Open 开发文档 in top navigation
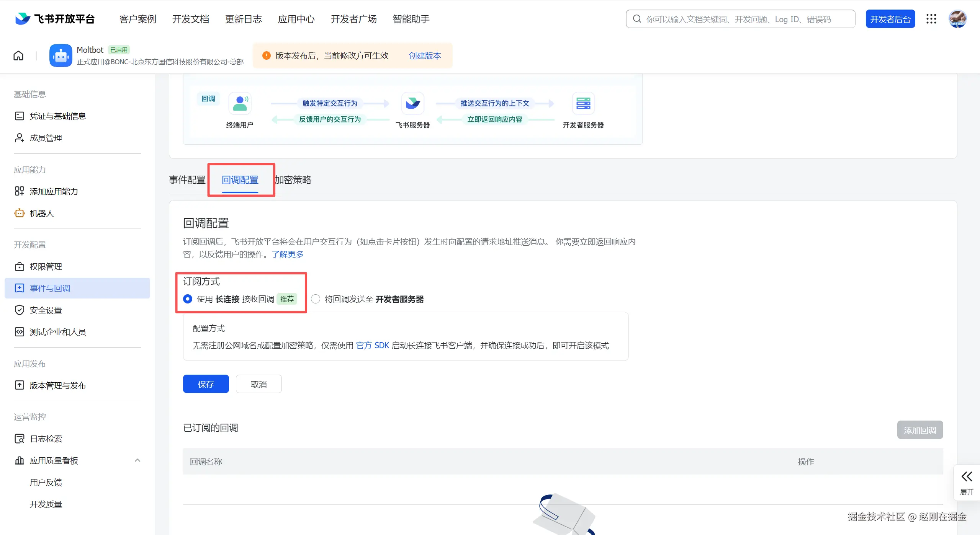 [x=190, y=19]
